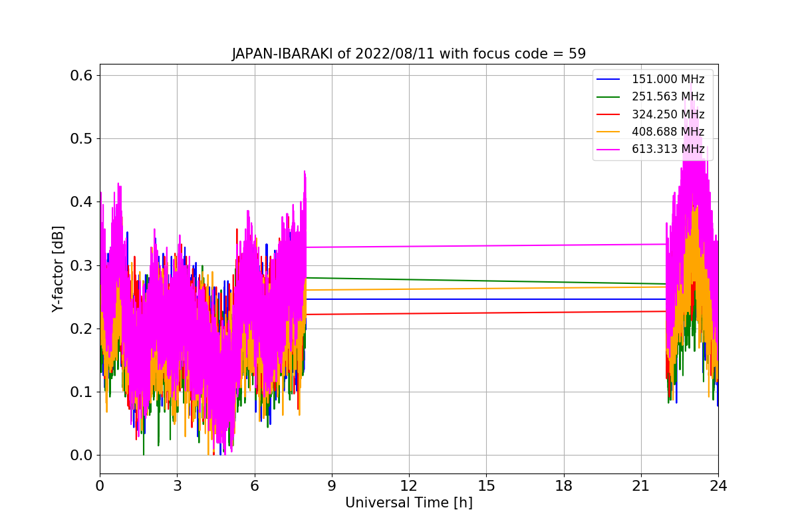This screenshot has width=798, height=532.
Task: Click x-axis tick label '9'
Action: click(x=332, y=486)
